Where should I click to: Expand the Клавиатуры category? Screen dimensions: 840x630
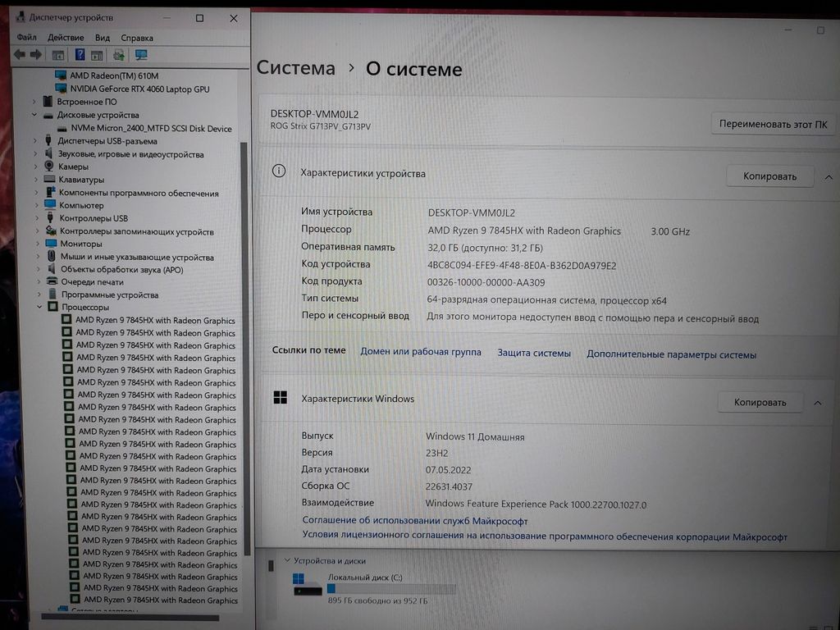tap(35, 180)
